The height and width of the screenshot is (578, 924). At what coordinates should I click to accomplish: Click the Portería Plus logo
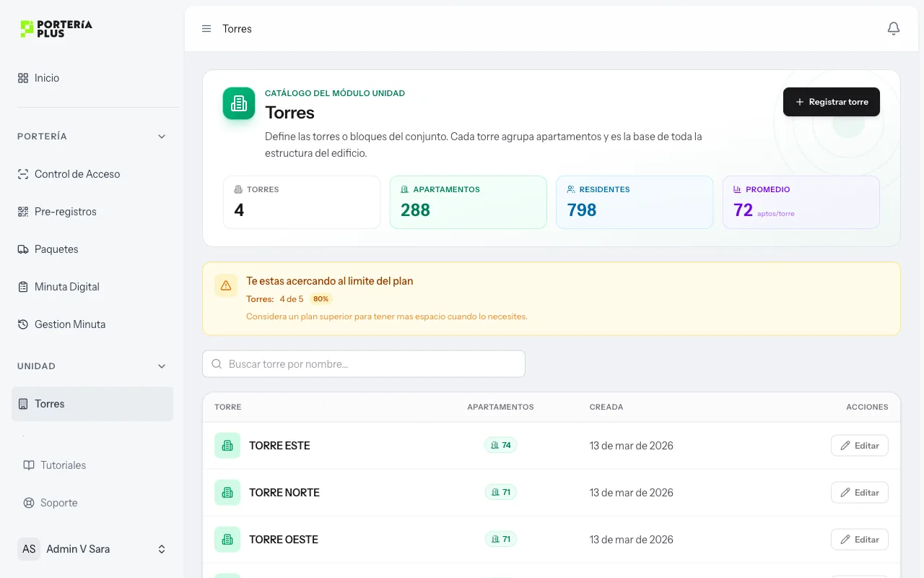coord(56,29)
